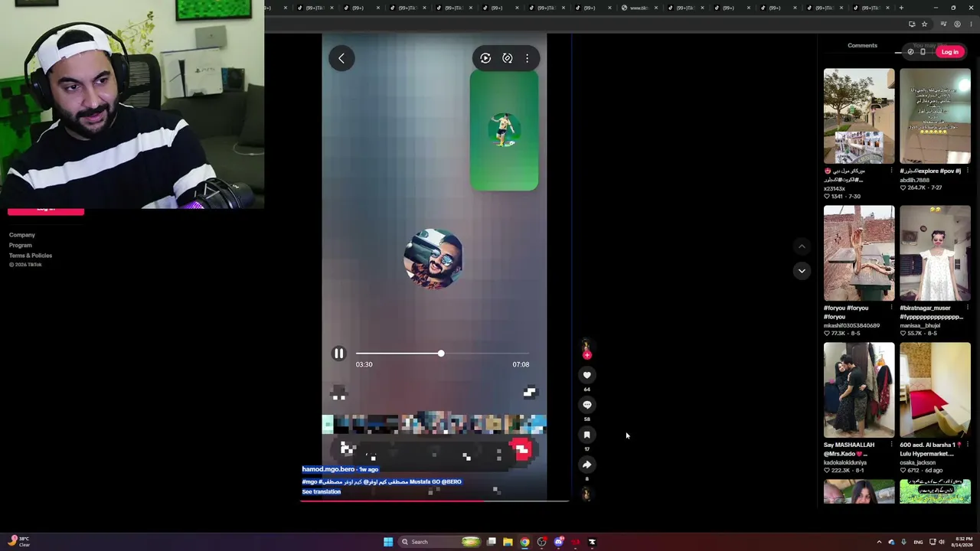Open the x23143x street video thumbnail
Screen dimensions: 980x551
(x=859, y=116)
